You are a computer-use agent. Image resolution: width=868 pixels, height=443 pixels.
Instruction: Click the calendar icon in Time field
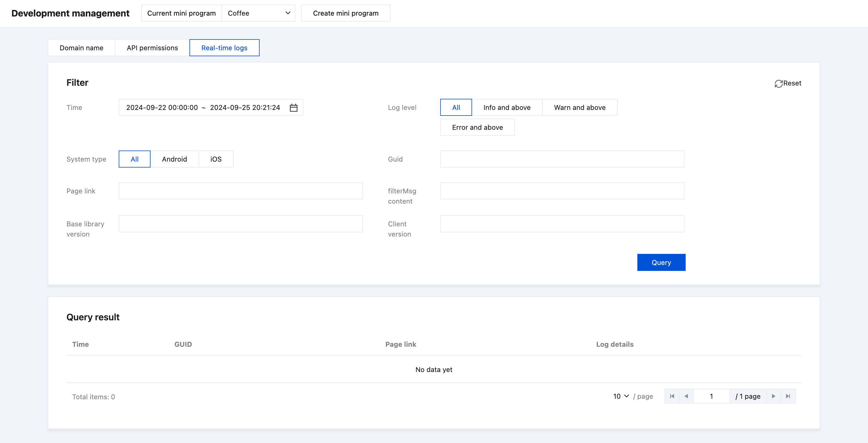[x=293, y=107]
